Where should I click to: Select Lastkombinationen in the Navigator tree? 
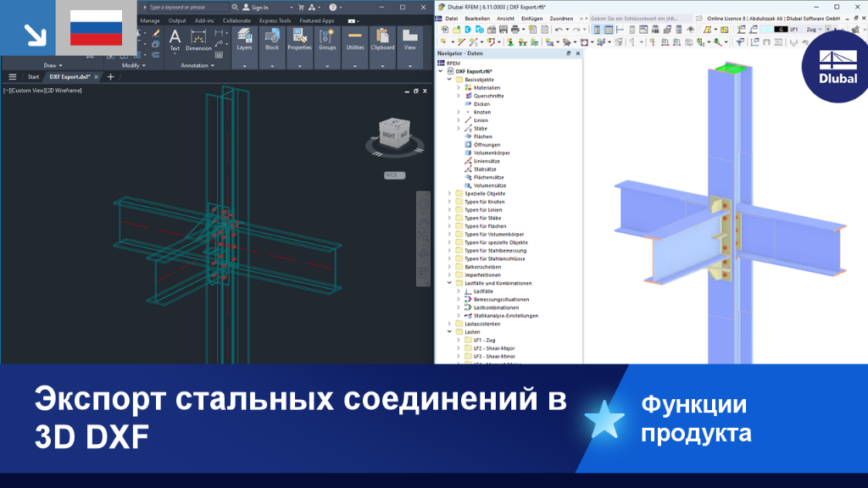496,308
